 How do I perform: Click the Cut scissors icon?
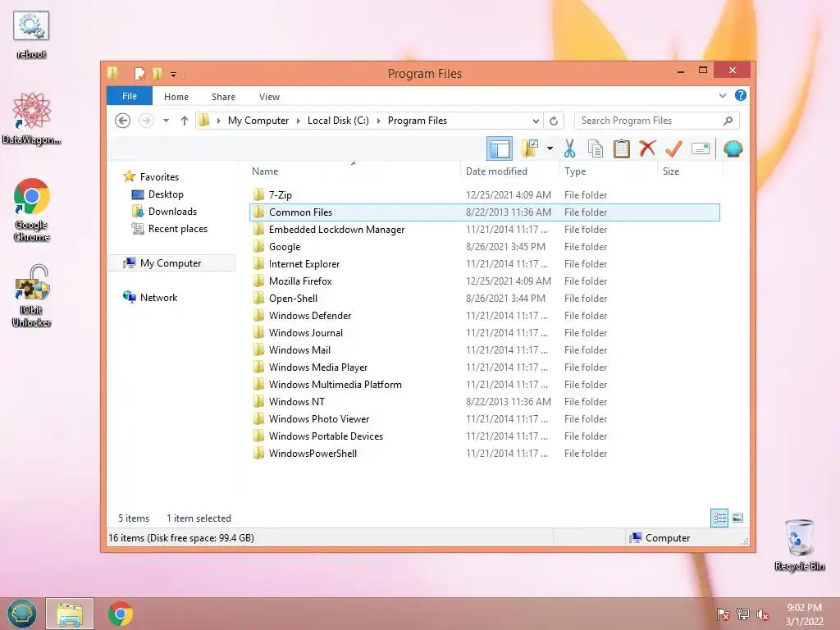coord(569,148)
